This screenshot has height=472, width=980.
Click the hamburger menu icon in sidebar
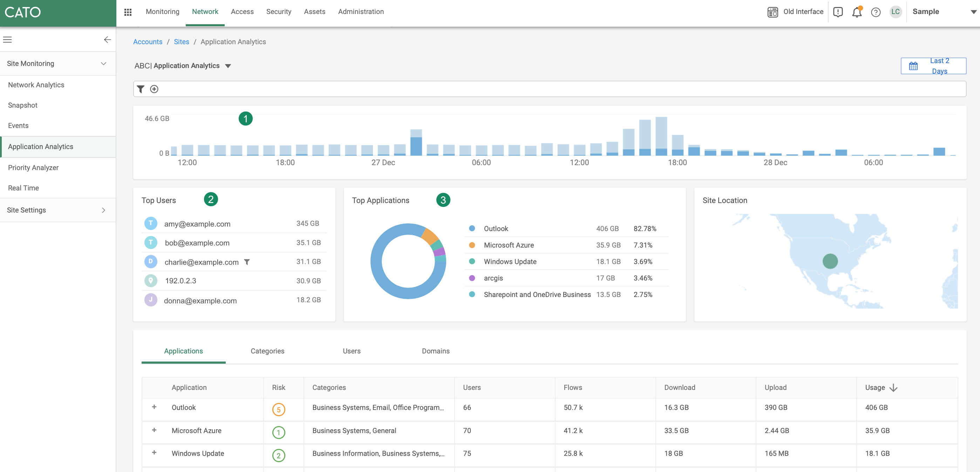click(8, 40)
